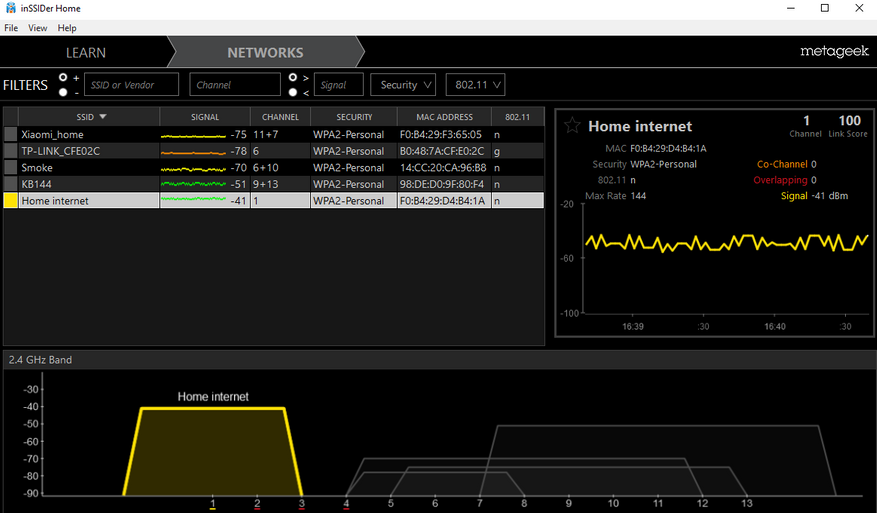Click the Channel filter field

[x=235, y=84]
